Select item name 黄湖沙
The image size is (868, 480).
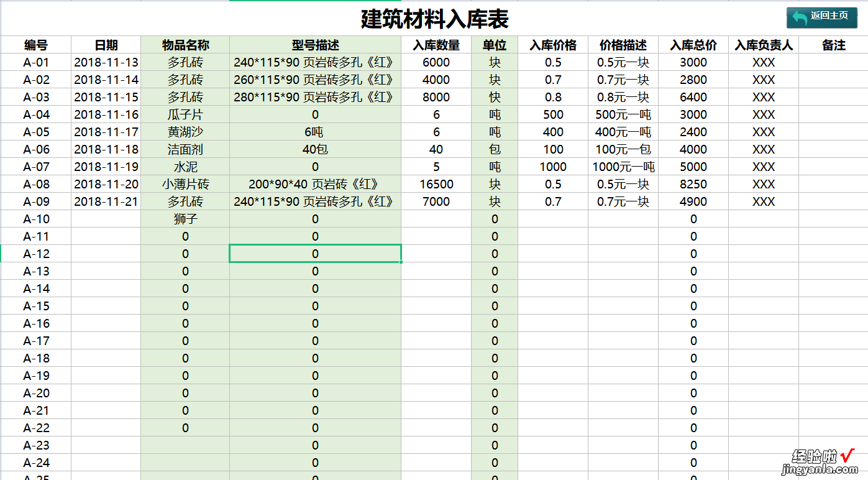186,132
